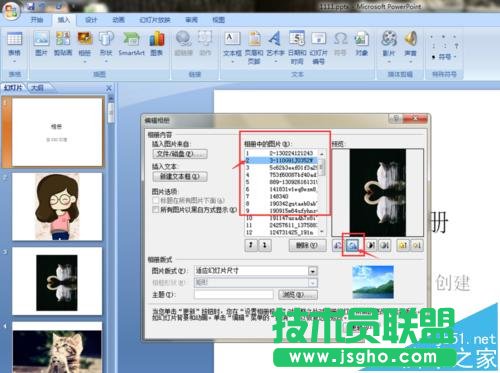Expand the WordArt dropdown arrow
Screen dimensions: 500x373
[275, 61]
